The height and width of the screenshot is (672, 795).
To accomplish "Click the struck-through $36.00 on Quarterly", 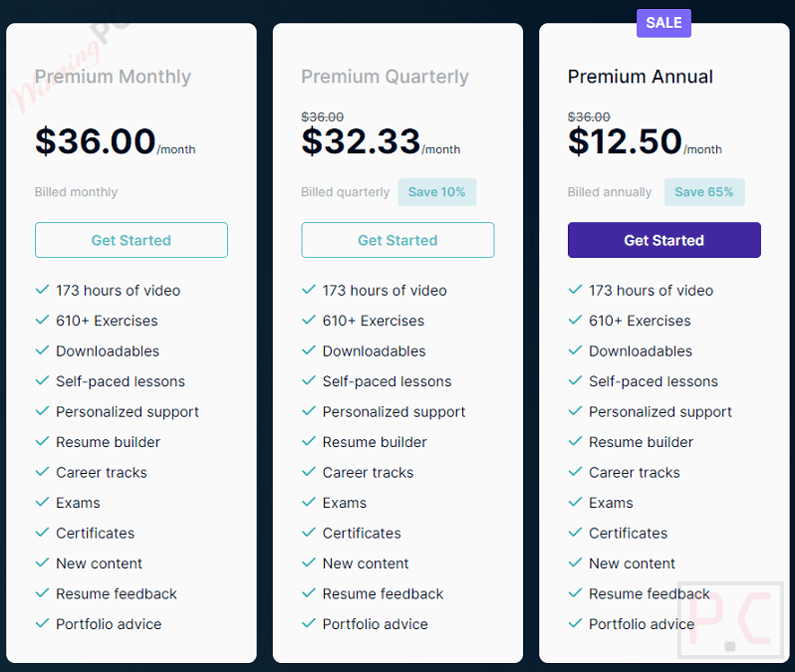I will pyautogui.click(x=323, y=117).
